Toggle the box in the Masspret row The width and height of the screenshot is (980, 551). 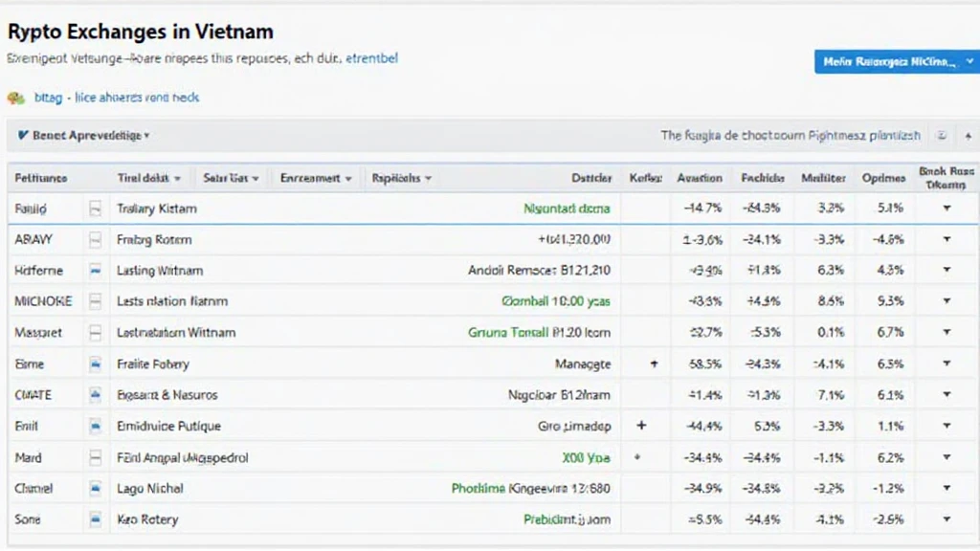point(95,333)
